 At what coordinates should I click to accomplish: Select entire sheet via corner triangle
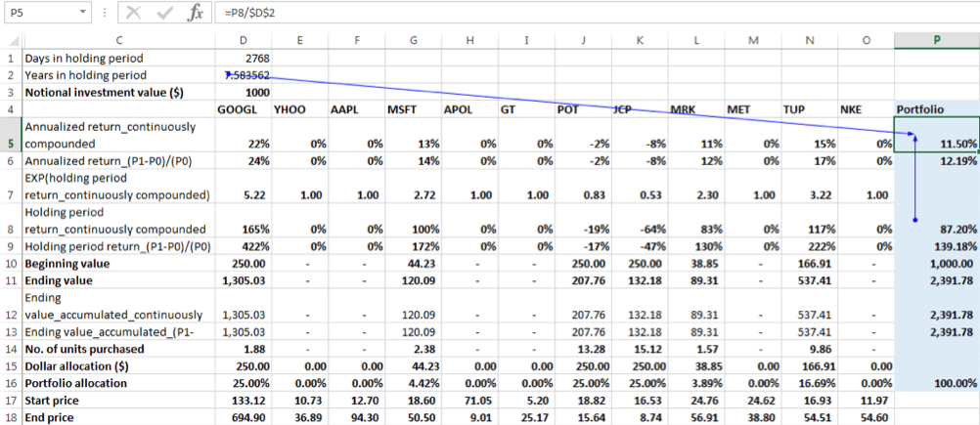[12, 40]
